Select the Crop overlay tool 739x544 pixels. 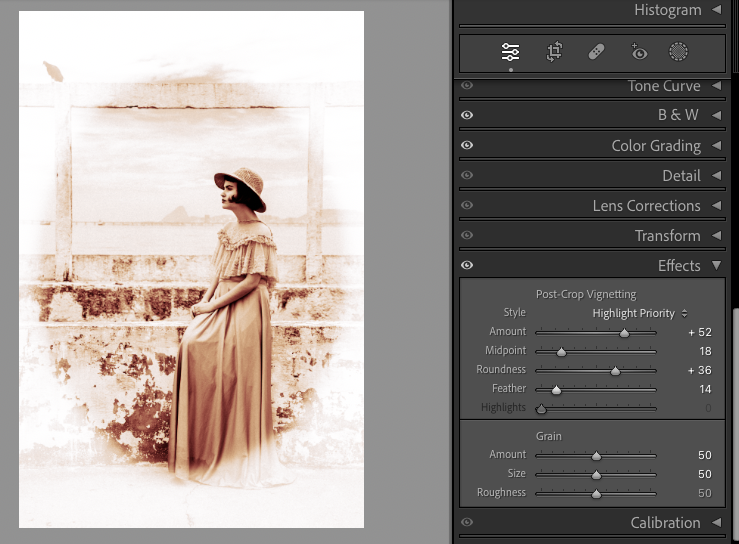click(x=554, y=53)
